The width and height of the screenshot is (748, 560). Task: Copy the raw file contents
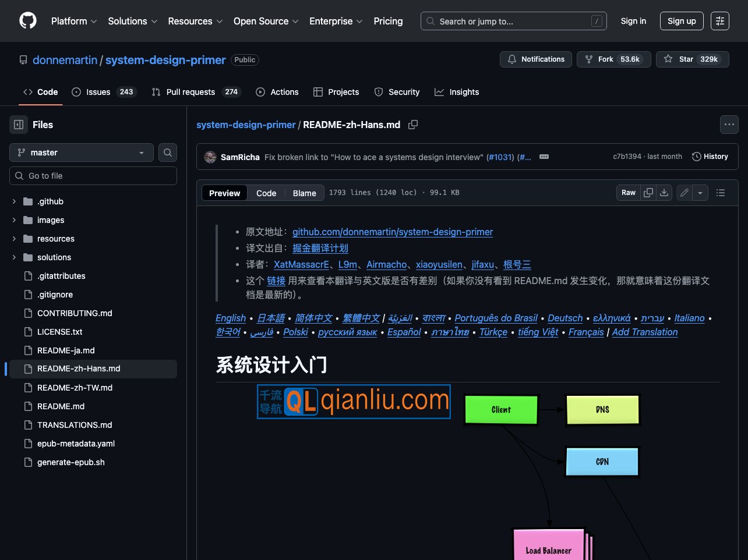648,193
